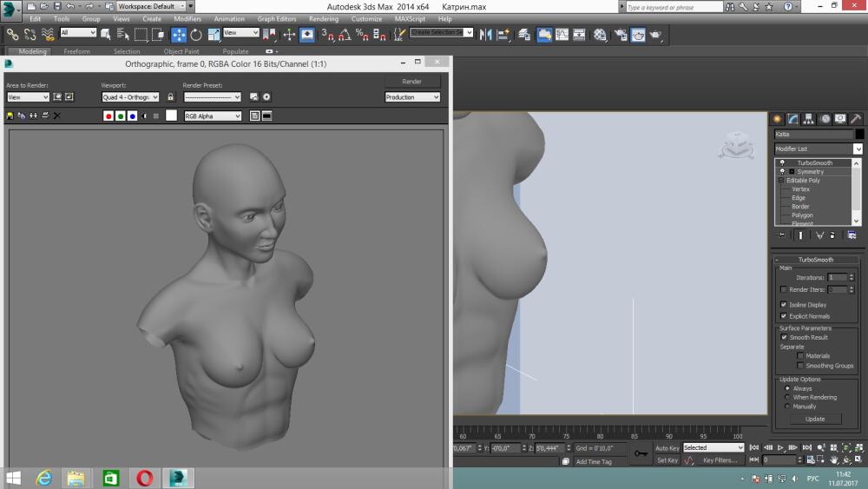Uncheck Explicit Normals checkbox
Screen dimensions: 868x489
(x=783, y=315)
